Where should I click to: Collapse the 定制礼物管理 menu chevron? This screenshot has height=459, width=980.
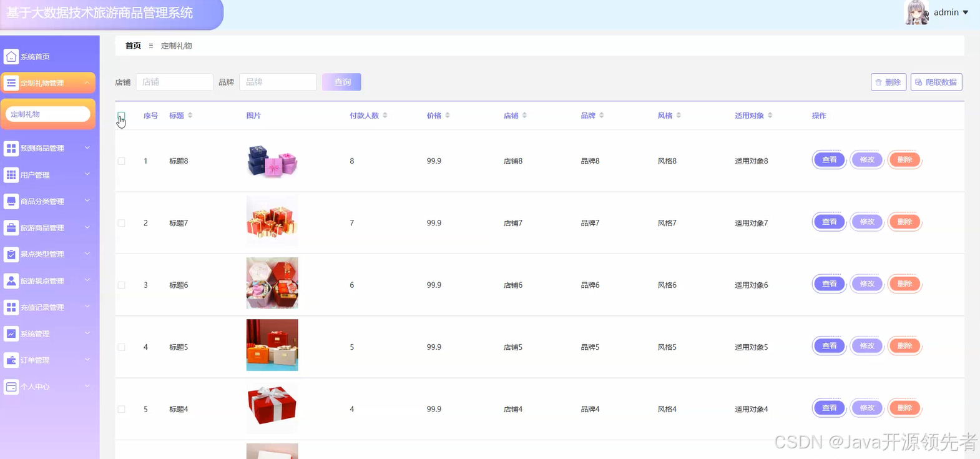tap(87, 82)
